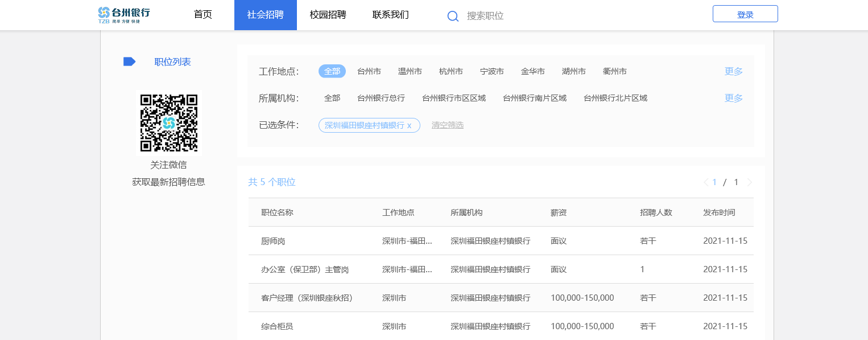
Task: Filter location by 台州市
Action: coord(369,71)
